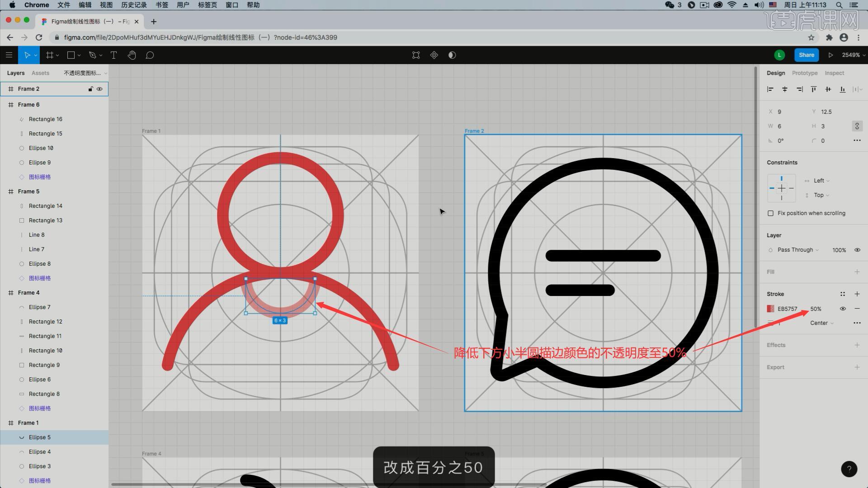Viewport: 868px width, 488px height.
Task: Edit the layer opacity 100% field
Action: [839, 250]
